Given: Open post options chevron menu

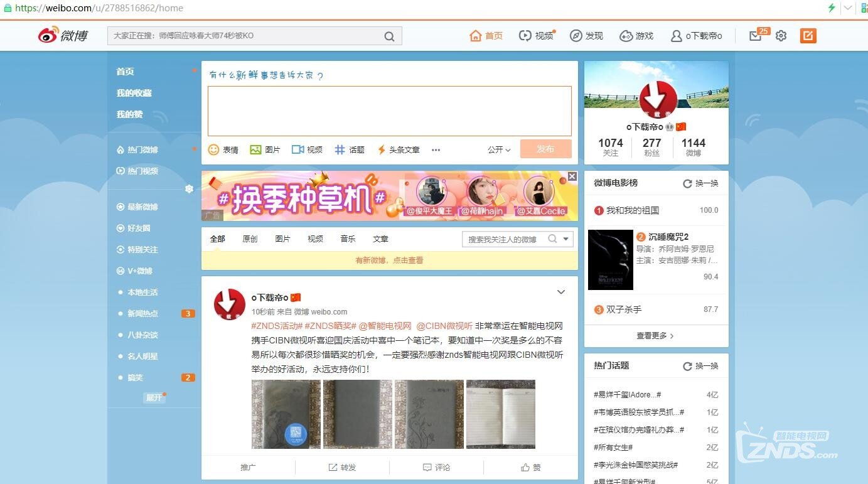Looking at the screenshot, I should pos(561,292).
